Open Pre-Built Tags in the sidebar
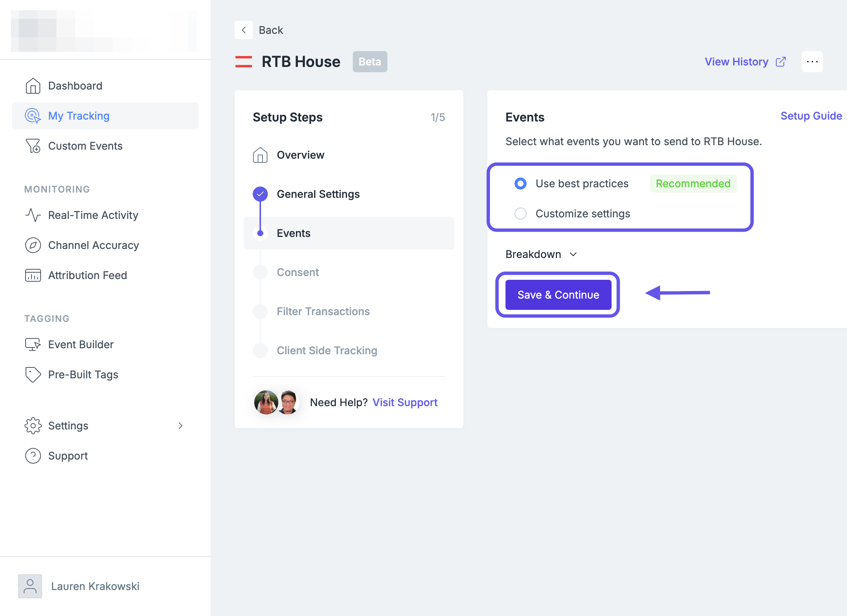The width and height of the screenshot is (847, 616). pos(105,375)
